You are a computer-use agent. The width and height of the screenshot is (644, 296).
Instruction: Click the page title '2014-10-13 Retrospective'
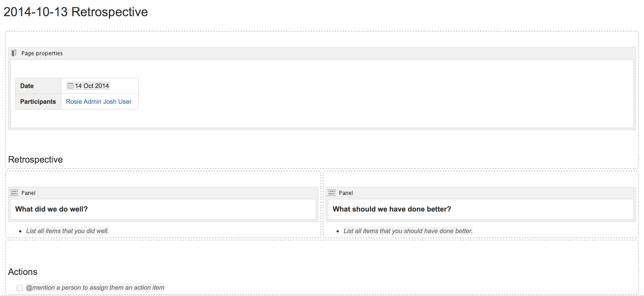click(76, 12)
